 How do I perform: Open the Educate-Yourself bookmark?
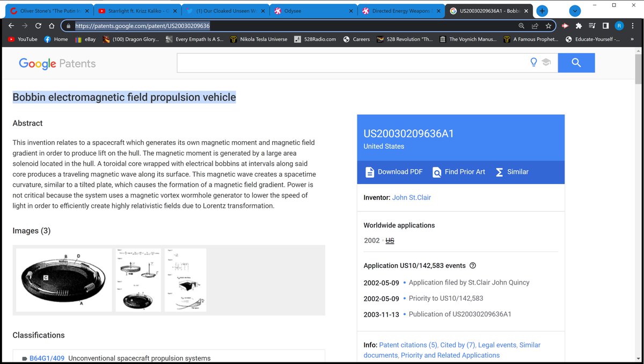(x=592, y=39)
